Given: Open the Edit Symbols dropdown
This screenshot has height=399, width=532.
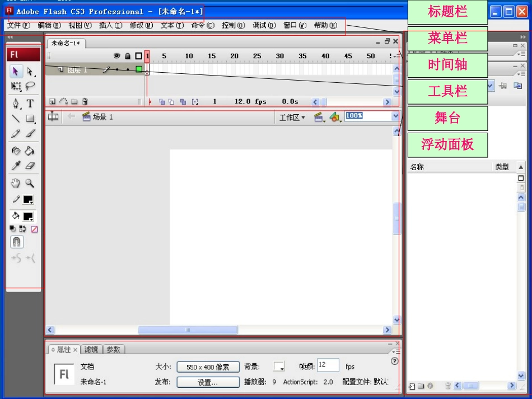Looking at the screenshot, I should (x=335, y=118).
